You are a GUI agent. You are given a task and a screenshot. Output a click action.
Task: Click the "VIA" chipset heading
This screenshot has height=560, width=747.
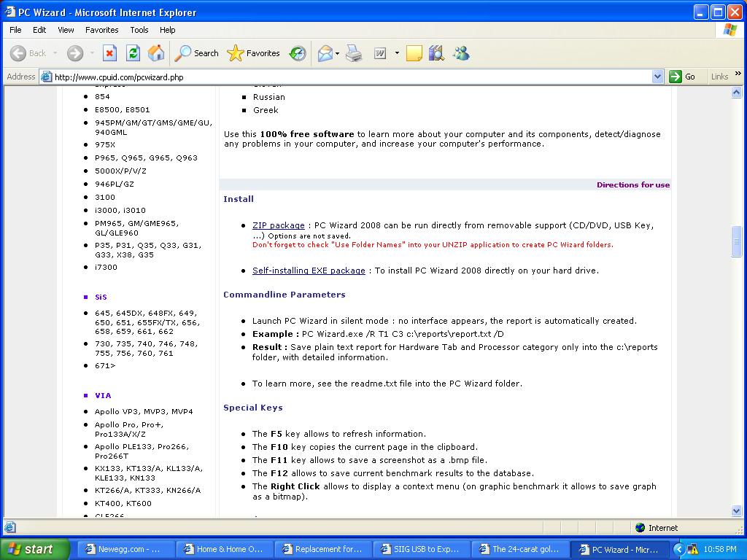[103, 396]
